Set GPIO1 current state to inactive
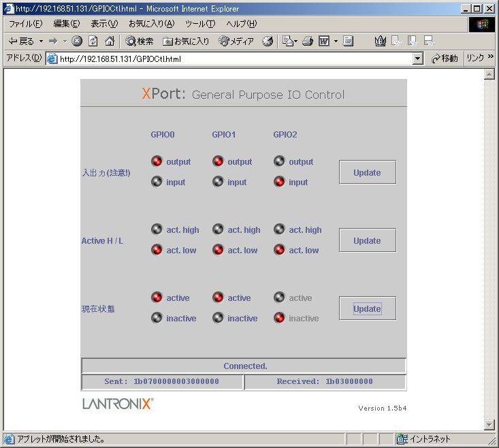The height and width of the screenshot is (448, 499). (x=218, y=318)
